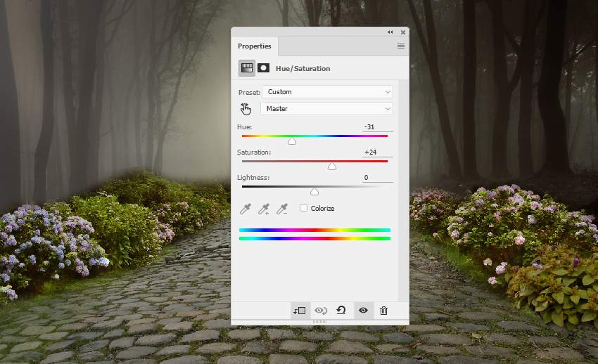
Task: Click the Hue slider handle
Action: click(292, 141)
